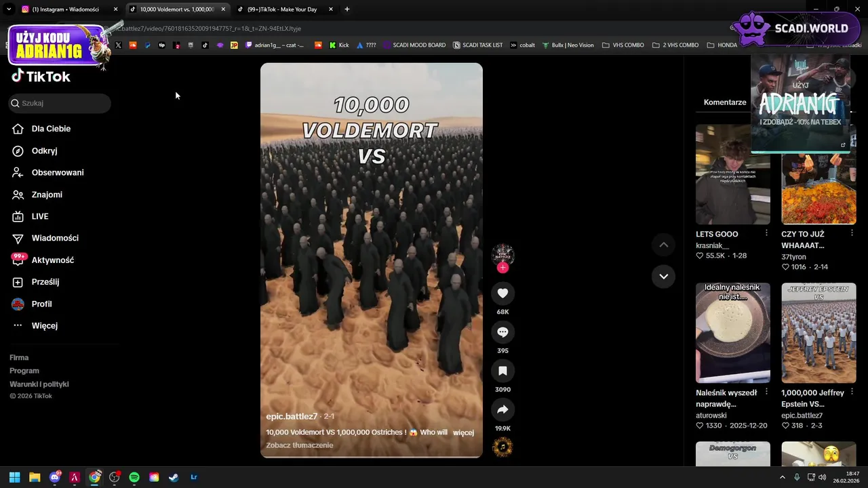Open Steam from taskbar
Image resolution: width=868 pixels, height=488 pixels.
pos(174,477)
